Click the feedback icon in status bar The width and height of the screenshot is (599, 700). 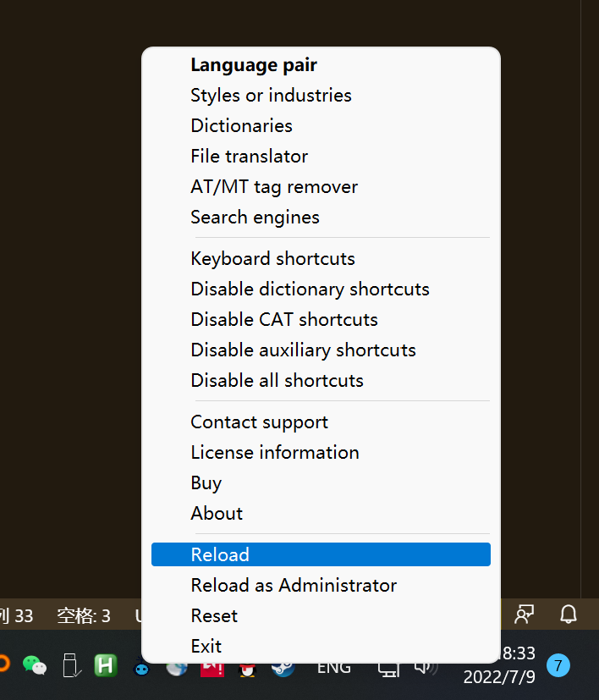525,614
